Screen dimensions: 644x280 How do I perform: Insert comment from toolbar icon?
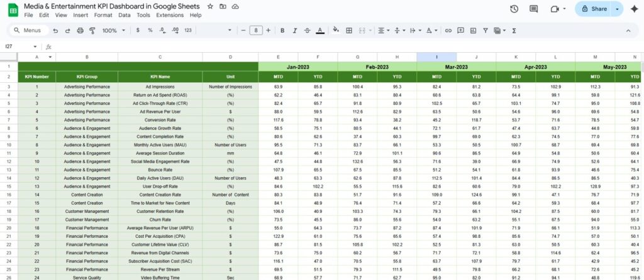point(461,30)
